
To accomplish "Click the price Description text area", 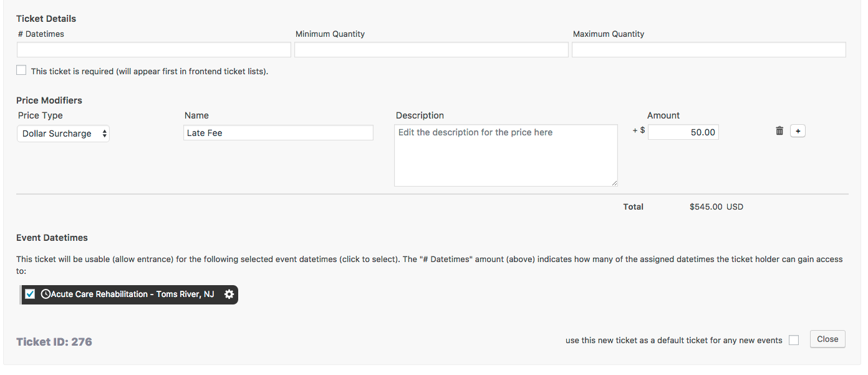I will pyautogui.click(x=506, y=155).
